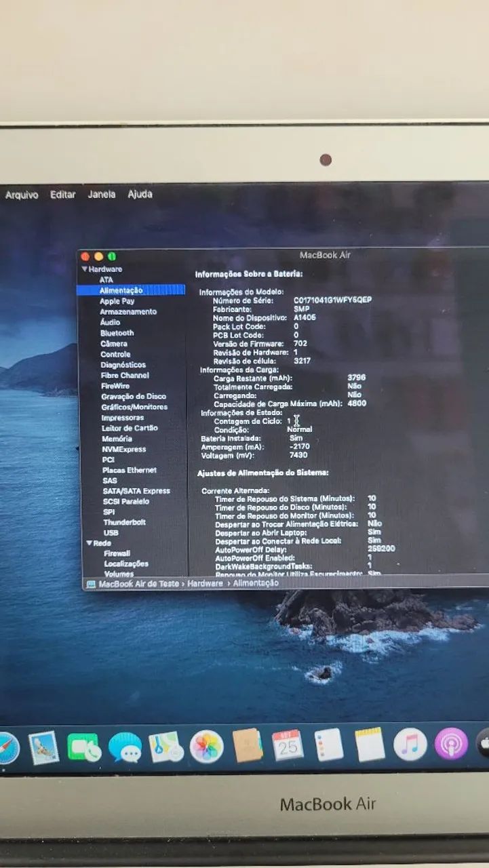Select Controle in the sidebar
The image size is (489, 868).
(x=115, y=354)
